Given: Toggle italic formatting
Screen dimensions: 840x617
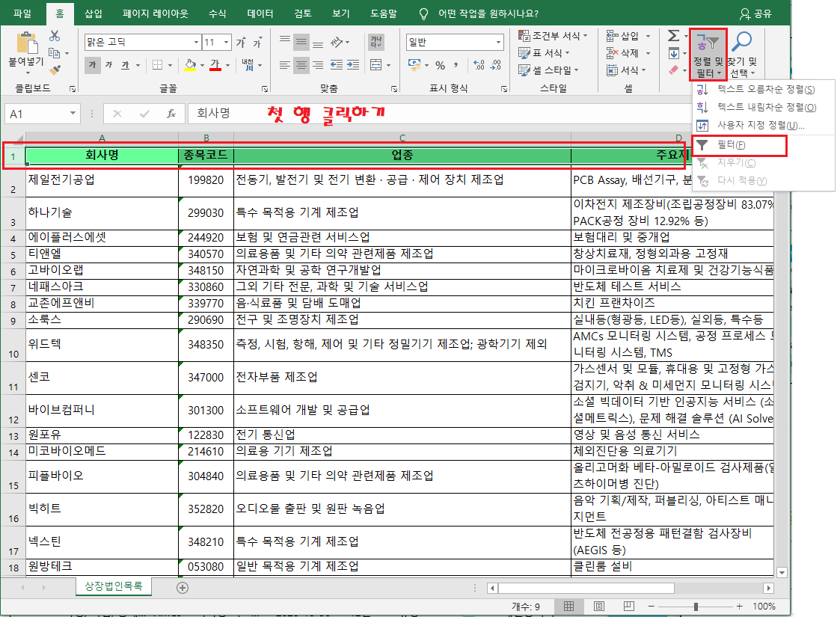Looking at the screenshot, I should click(108, 65).
